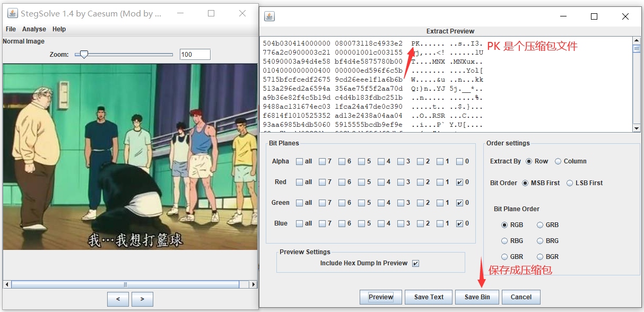The image size is (644, 312).
Task: Minimize the Extract Preview window
Action: (562, 16)
